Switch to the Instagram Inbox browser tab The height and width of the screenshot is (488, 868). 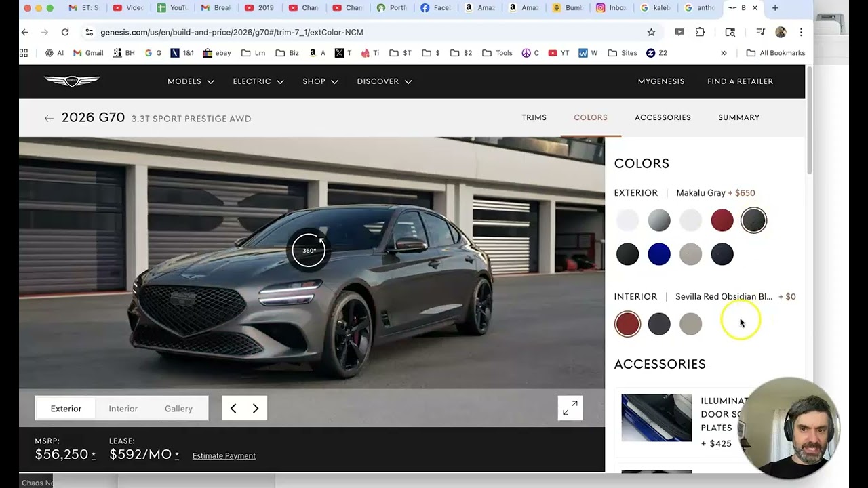click(x=612, y=8)
